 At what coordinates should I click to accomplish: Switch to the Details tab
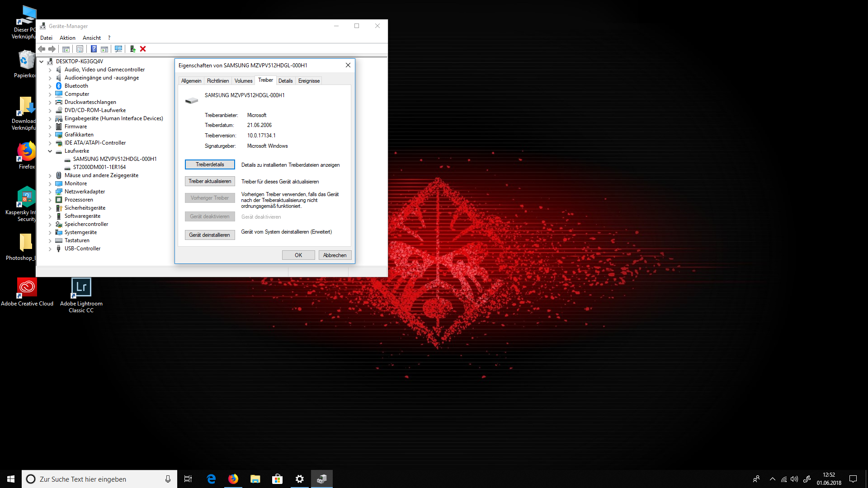click(x=285, y=81)
